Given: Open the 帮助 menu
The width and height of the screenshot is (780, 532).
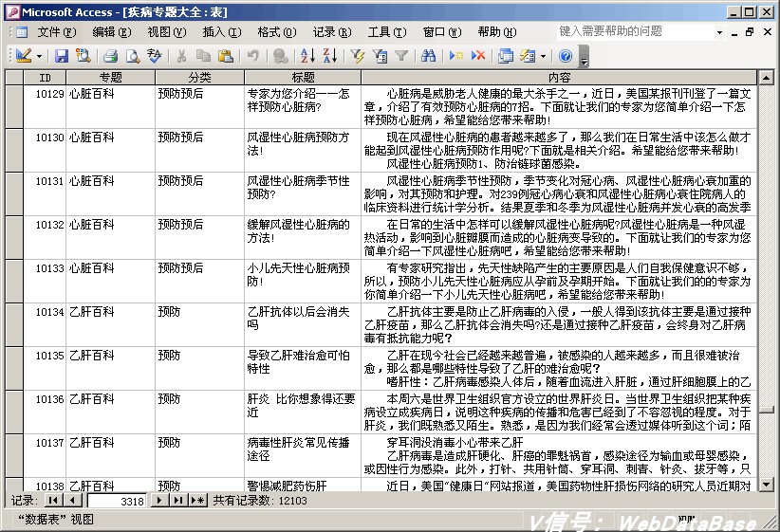Looking at the screenshot, I should coord(497,32).
